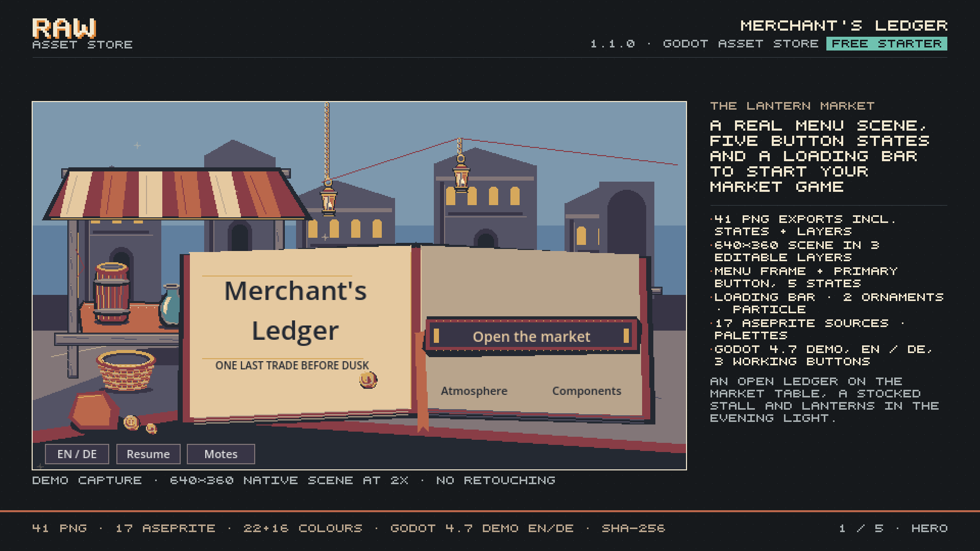Click the '640×360 SCENE IN 3 EDITABLE LAYERS' bullet

(x=795, y=251)
